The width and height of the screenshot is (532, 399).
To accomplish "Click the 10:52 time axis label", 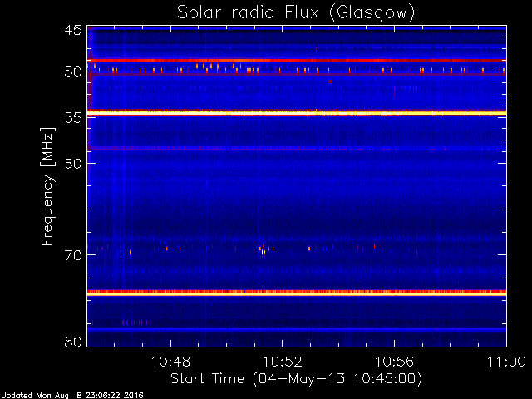I will 283,362.
